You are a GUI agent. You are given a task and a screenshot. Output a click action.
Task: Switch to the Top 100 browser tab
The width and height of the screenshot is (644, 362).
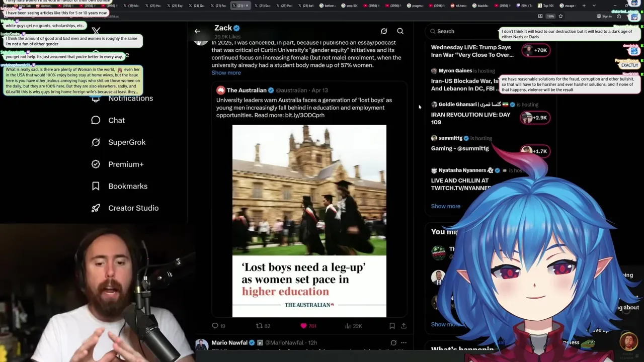click(546, 6)
